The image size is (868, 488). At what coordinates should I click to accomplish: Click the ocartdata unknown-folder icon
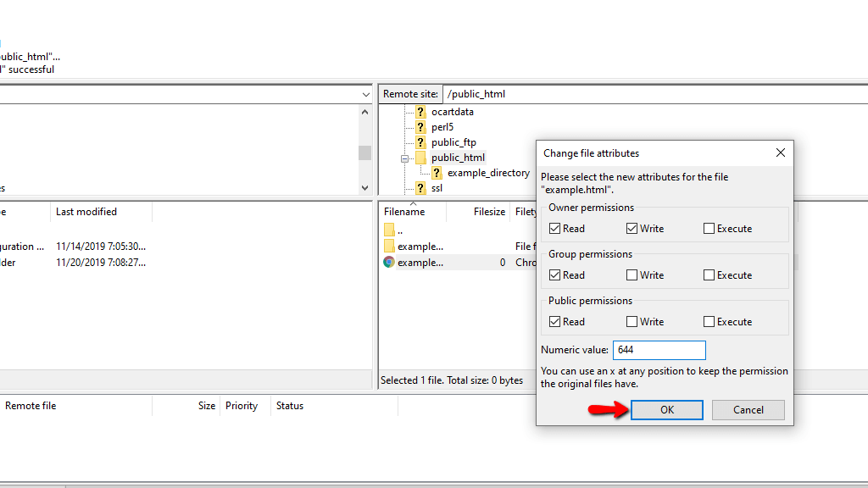pos(420,112)
